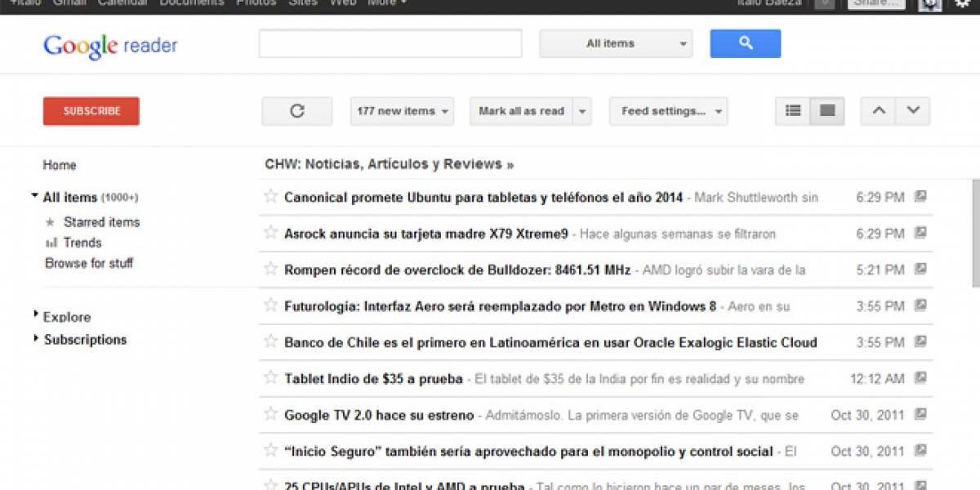Click the Google Reader logo

tap(110, 46)
